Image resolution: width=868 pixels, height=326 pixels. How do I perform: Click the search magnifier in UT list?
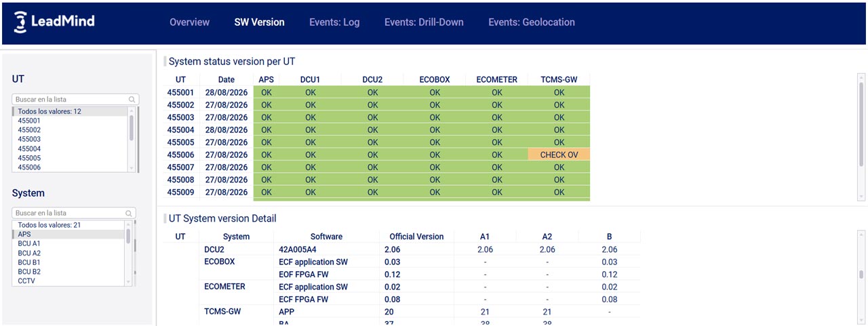(133, 99)
